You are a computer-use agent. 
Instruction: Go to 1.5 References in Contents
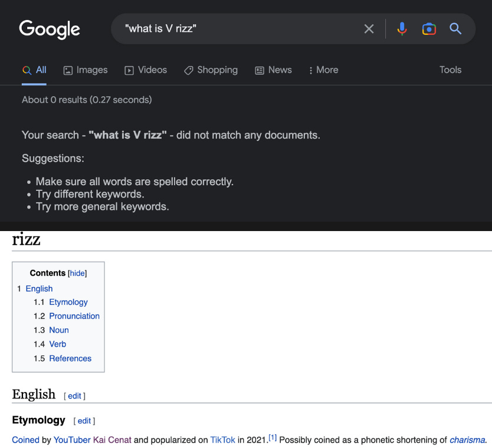coord(70,358)
